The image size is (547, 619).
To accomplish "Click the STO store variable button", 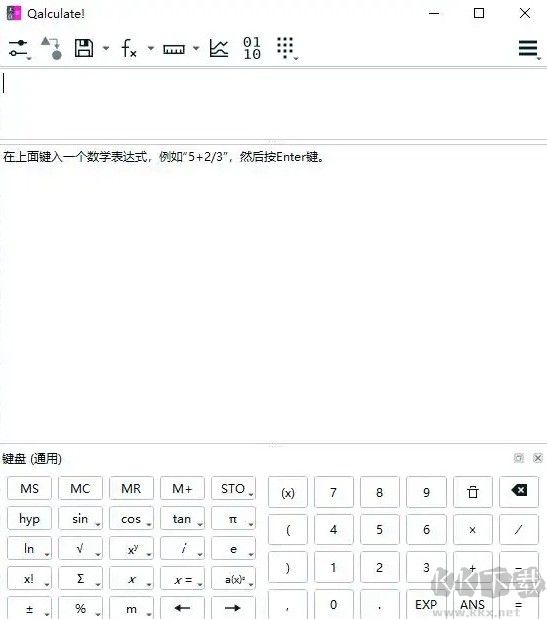I will coord(233,488).
